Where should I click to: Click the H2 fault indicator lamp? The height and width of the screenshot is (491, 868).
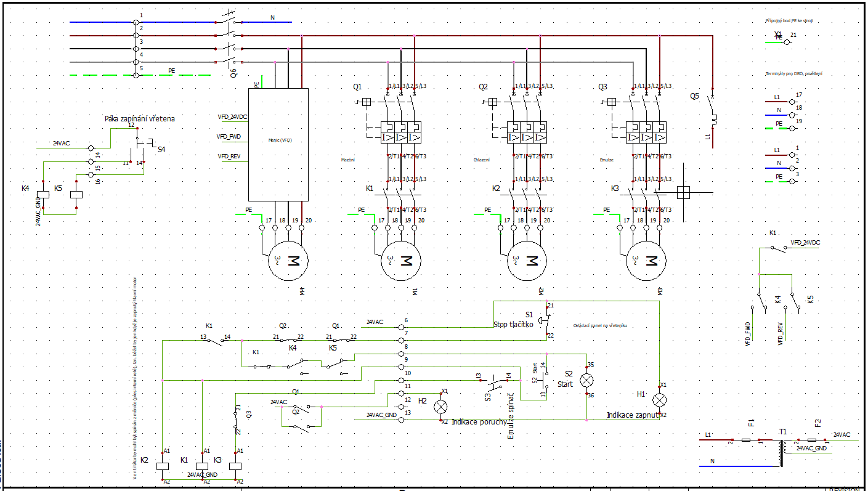click(441, 407)
